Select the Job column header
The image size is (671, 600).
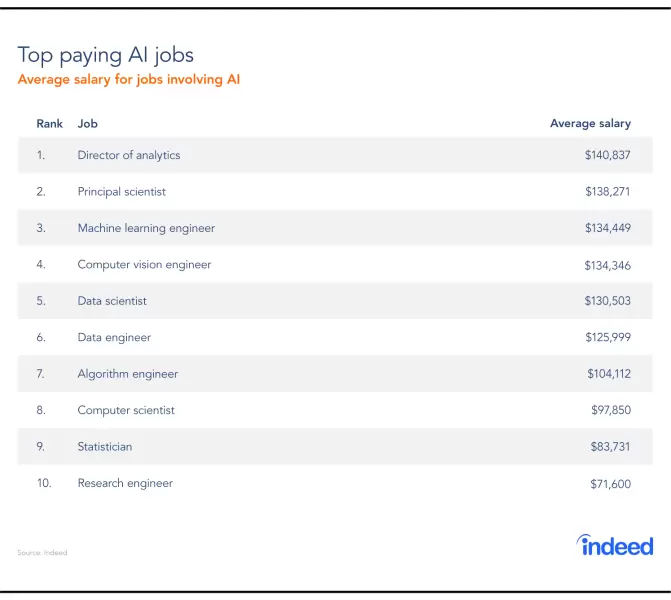(87, 124)
